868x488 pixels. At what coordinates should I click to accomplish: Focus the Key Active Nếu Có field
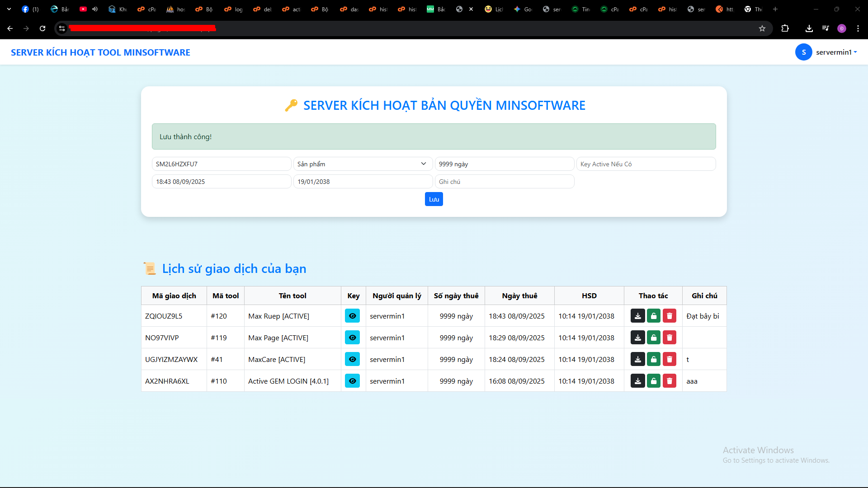click(646, 164)
